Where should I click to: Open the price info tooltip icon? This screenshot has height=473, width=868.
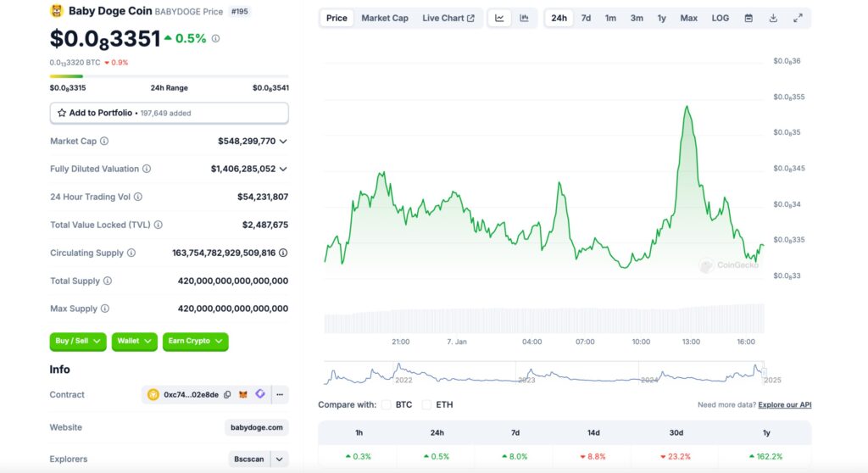[x=216, y=38]
